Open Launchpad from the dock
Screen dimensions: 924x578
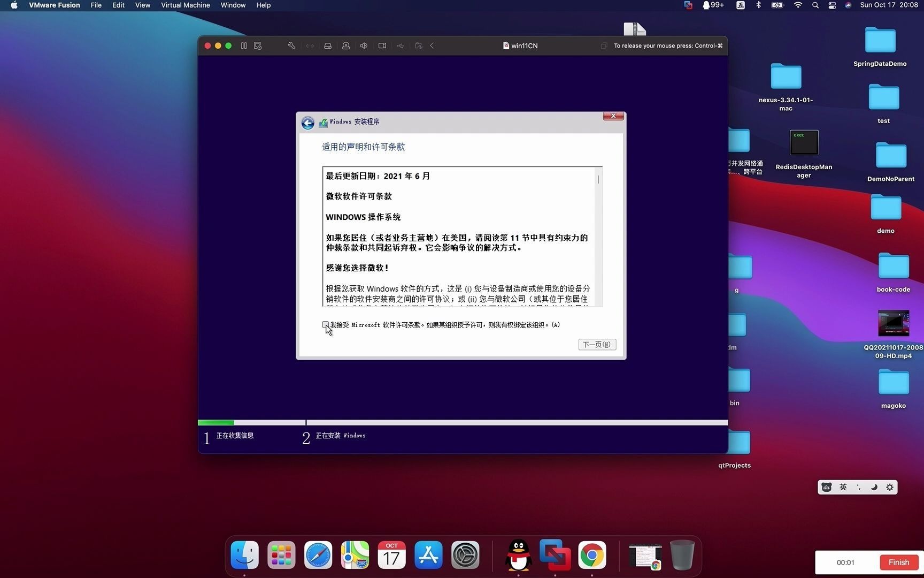pyautogui.click(x=281, y=555)
